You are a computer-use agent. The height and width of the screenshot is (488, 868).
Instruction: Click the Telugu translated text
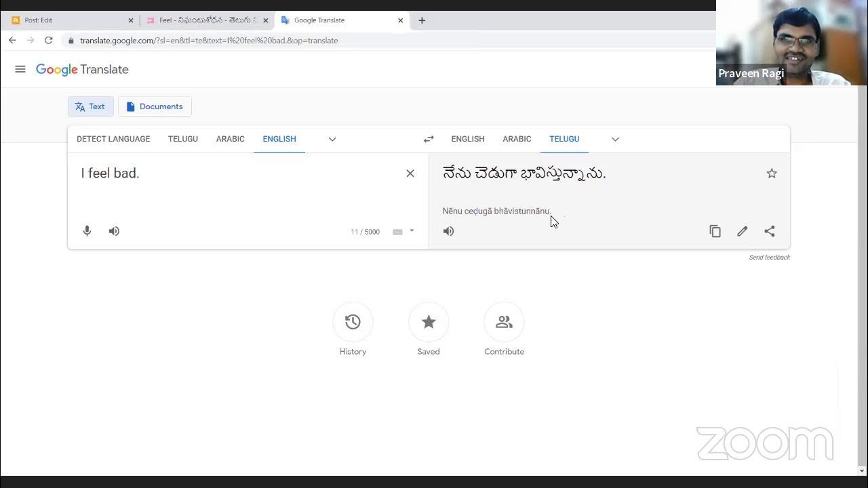click(x=524, y=174)
